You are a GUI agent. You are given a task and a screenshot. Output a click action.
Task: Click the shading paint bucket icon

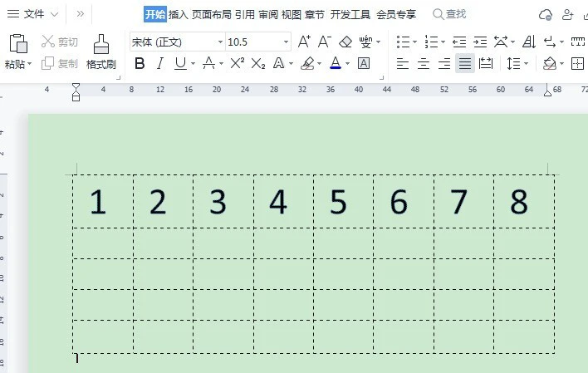(x=550, y=63)
